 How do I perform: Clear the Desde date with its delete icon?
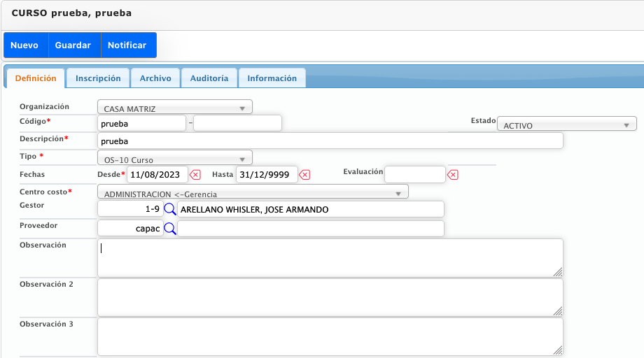point(195,175)
